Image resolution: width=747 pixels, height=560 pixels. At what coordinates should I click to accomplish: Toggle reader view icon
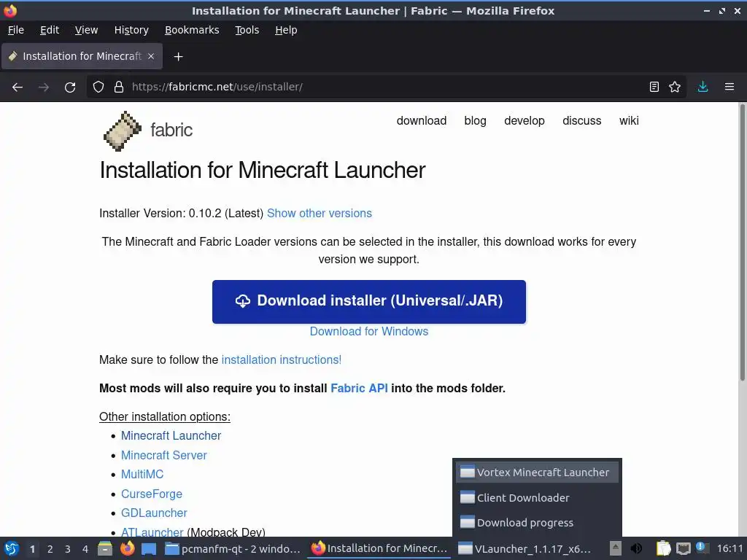654,87
